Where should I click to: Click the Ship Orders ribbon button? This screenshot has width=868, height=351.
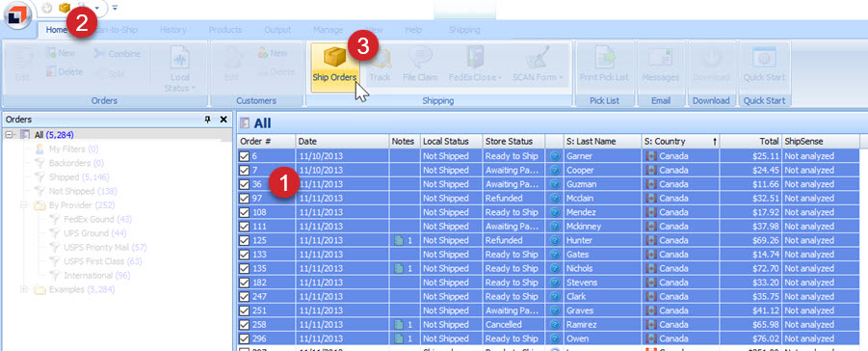(x=334, y=67)
